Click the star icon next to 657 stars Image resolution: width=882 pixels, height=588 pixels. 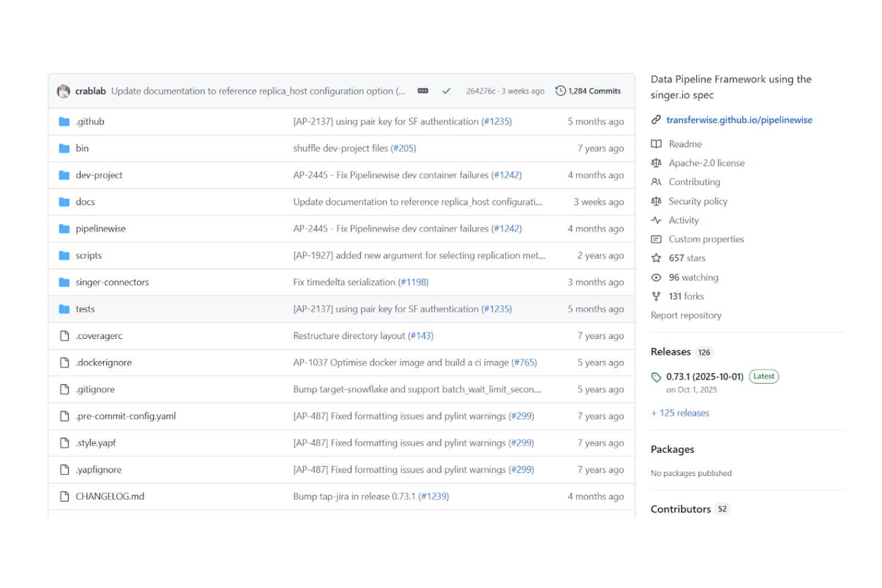pos(656,258)
